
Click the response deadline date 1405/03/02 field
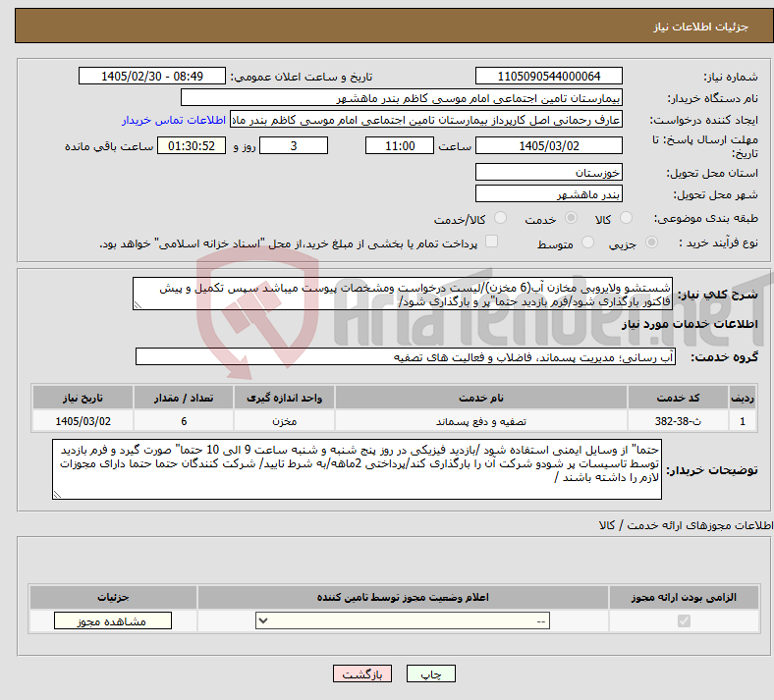(548, 145)
